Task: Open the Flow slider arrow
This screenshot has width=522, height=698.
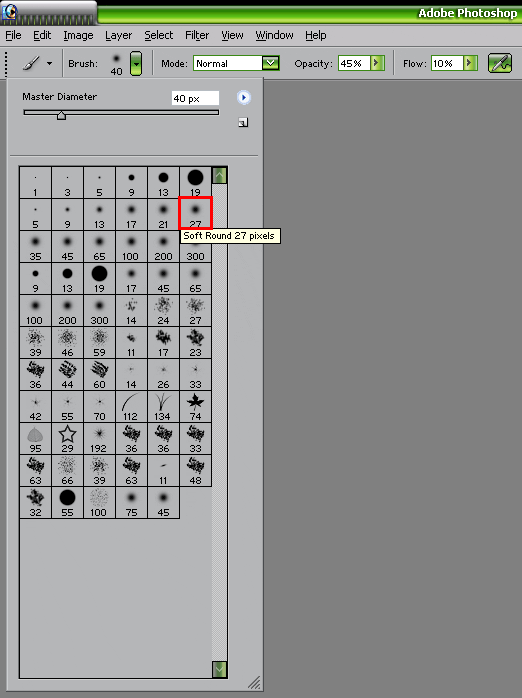Action: click(x=470, y=63)
